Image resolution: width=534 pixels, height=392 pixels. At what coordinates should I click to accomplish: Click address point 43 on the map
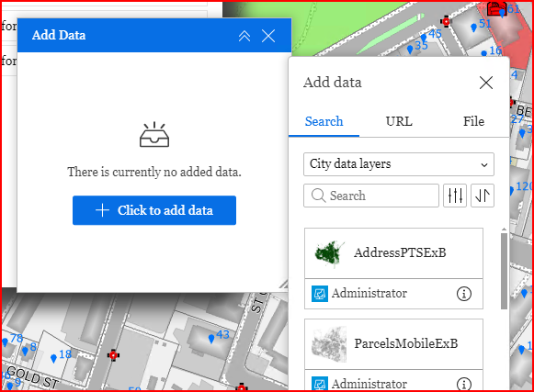(x=211, y=338)
